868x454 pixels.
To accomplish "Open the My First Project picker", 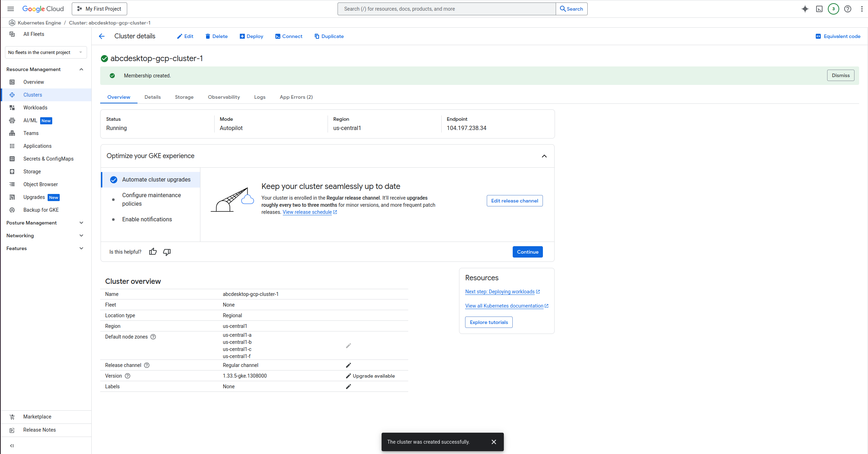I will (x=99, y=9).
